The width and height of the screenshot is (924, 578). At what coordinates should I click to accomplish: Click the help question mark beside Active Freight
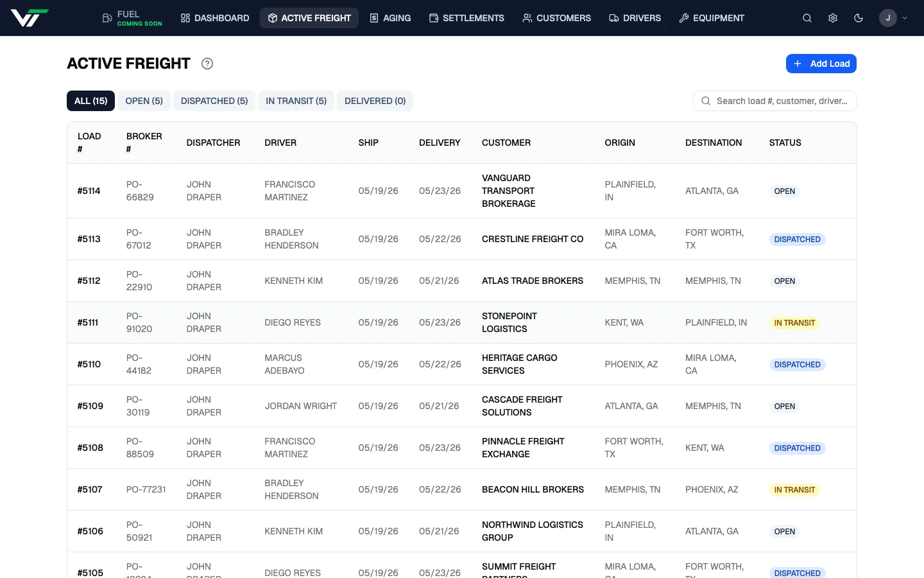click(207, 64)
